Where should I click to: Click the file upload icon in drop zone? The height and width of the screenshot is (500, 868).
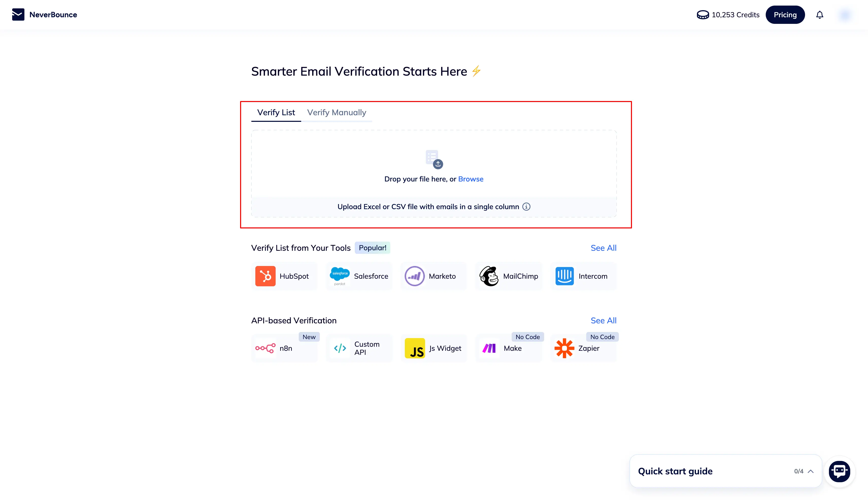(x=434, y=159)
